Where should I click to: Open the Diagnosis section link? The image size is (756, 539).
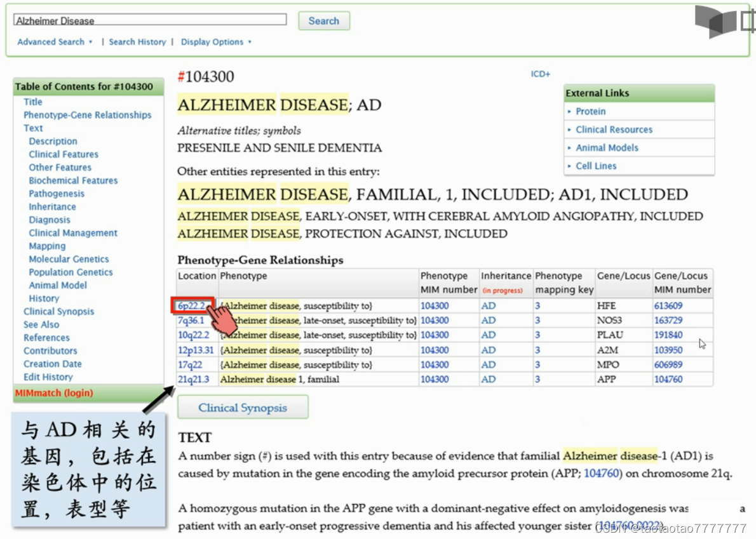tap(49, 220)
